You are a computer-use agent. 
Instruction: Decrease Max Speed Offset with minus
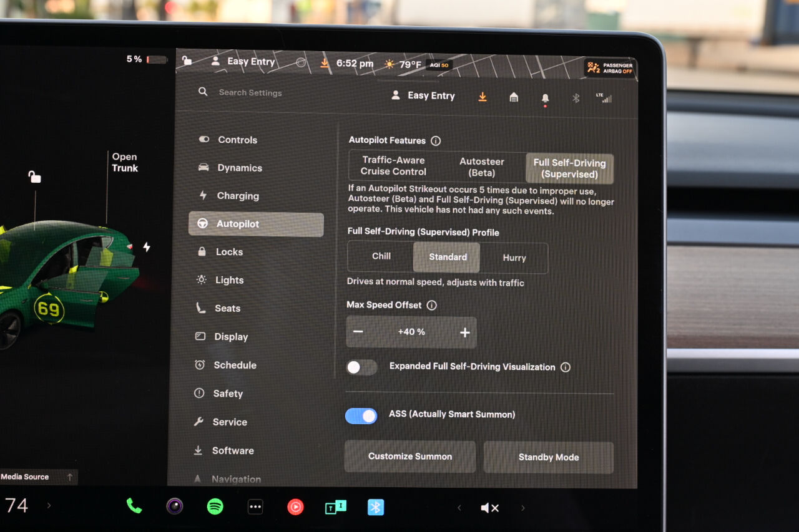pos(358,332)
